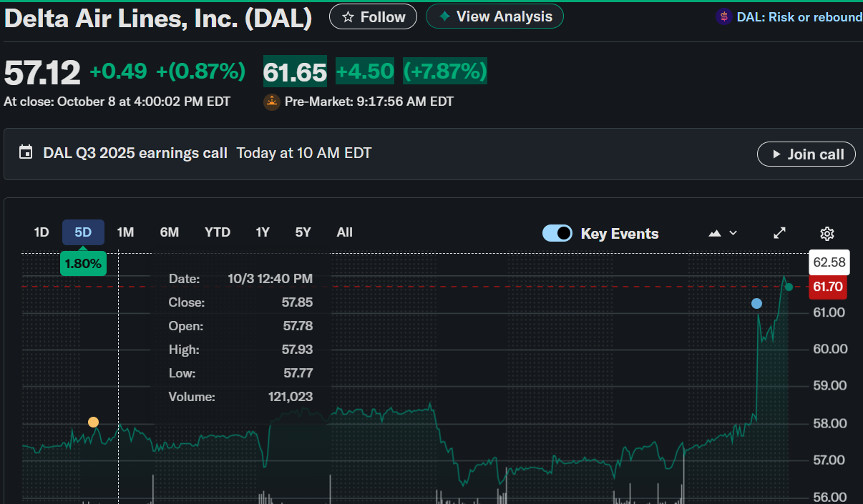The image size is (863, 504).
Task: Click the pre-market sunrise icon
Action: 271,102
